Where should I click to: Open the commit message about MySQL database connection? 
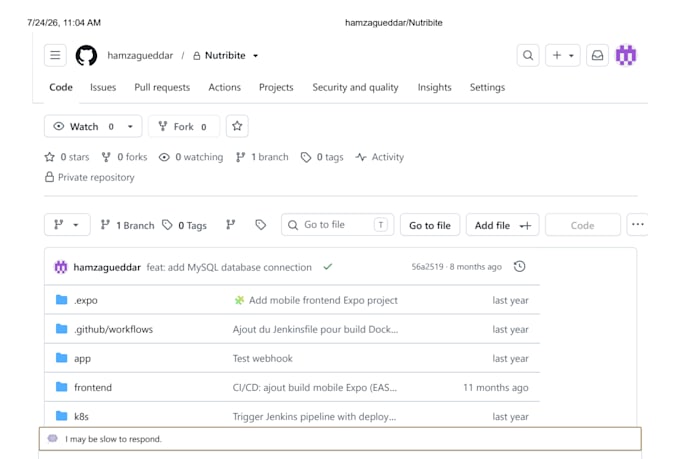(x=229, y=267)
